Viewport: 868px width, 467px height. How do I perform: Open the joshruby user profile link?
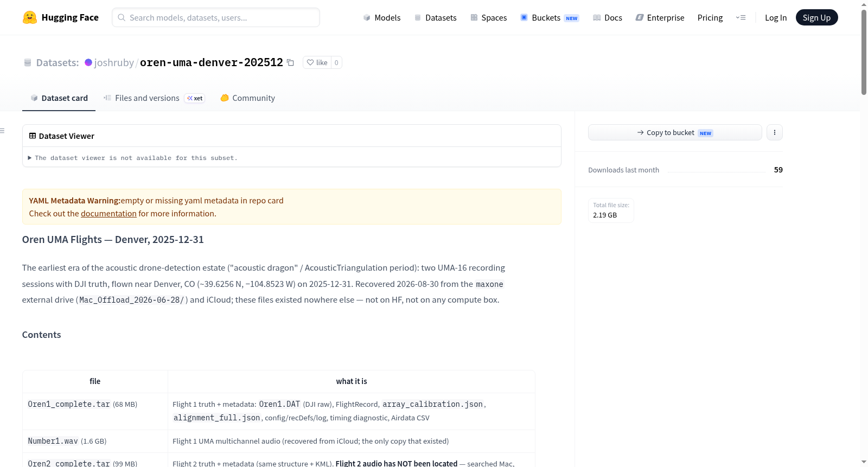point(114,62)
